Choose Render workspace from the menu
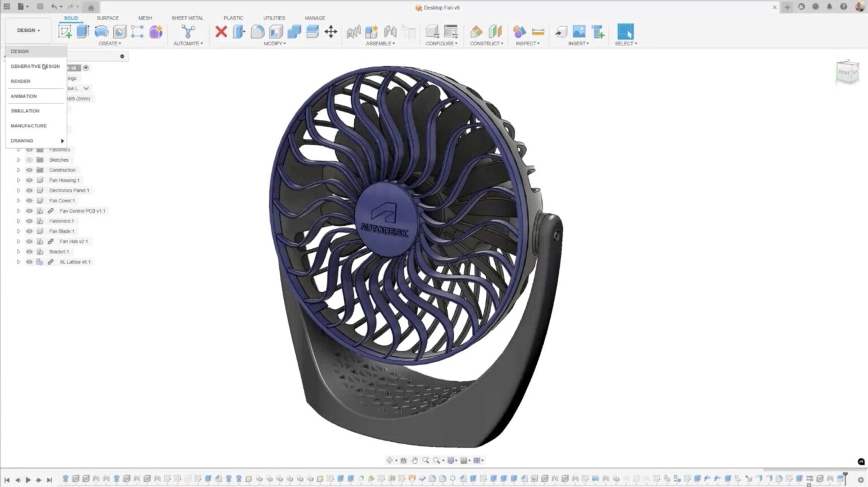 pyautogui.click(x=20, y=81)
